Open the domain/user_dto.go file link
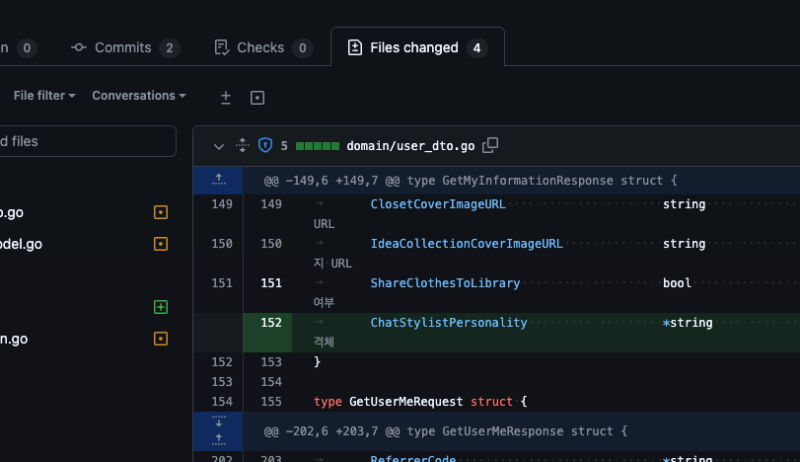This screenshot has height=462, width=800. tap(410, 146)
